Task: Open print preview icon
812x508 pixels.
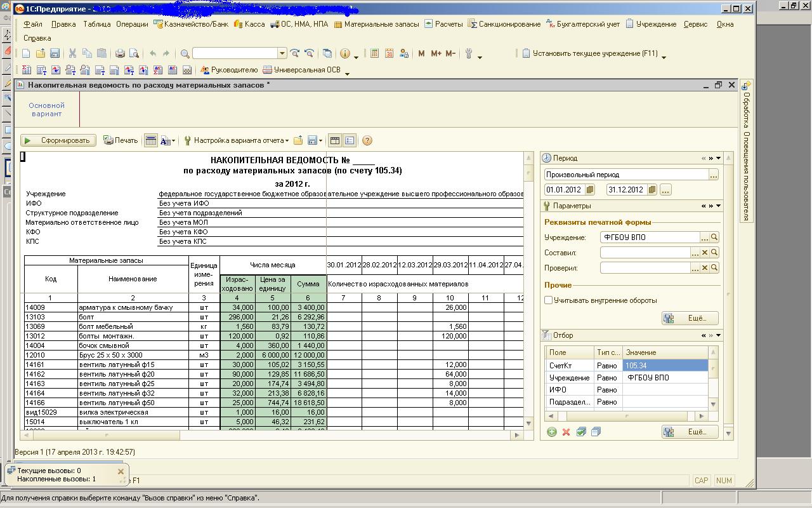Action: click(134, 54)
